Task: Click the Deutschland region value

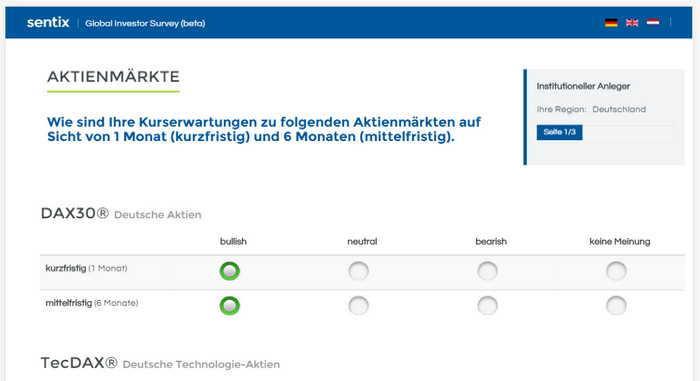Action: pos(619,109)
